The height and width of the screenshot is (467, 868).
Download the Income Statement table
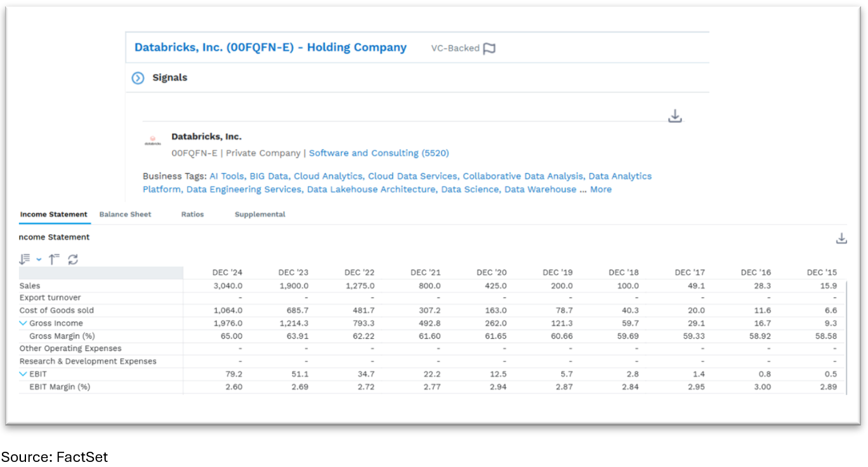click(841, 239)
